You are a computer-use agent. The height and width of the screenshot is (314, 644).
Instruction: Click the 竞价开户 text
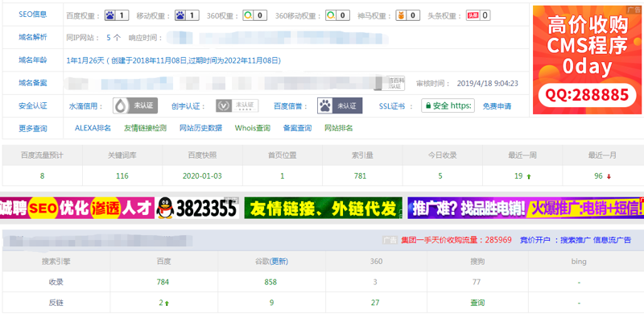tap(535, 240)
